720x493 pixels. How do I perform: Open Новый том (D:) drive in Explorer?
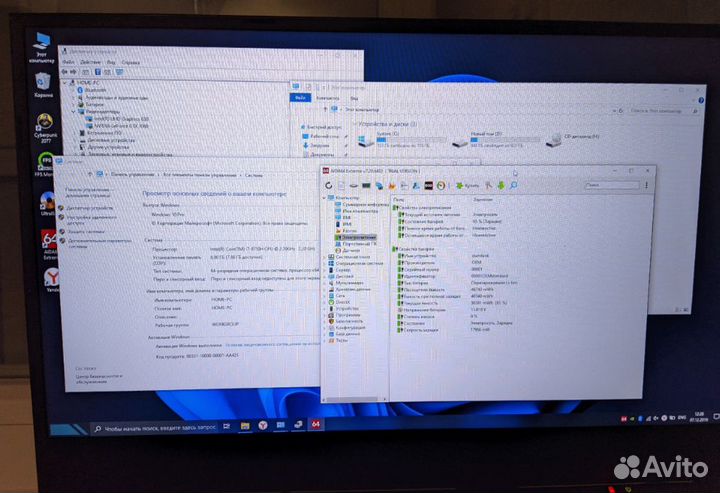click(495, 140)
